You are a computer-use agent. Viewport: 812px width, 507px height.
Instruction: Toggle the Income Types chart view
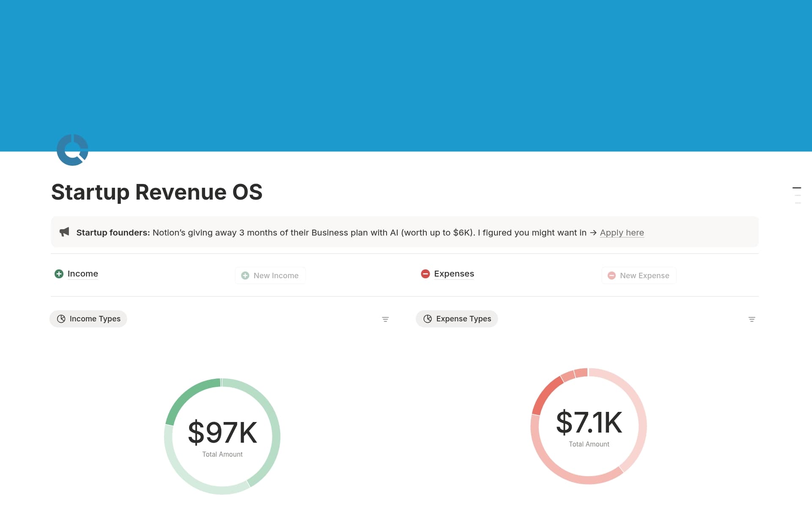[x=88, y=318]
